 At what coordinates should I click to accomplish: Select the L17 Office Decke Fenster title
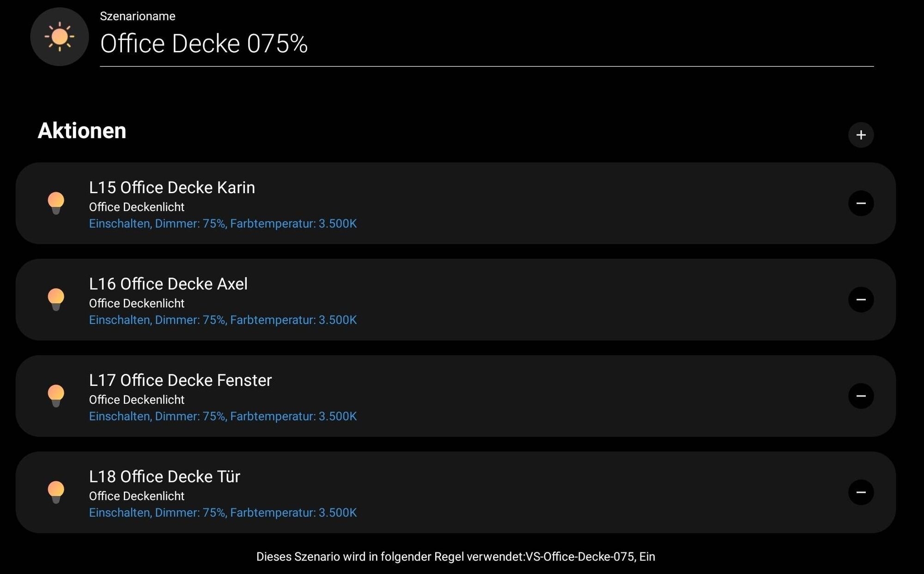pyautogui.click(x=180, y=380)
